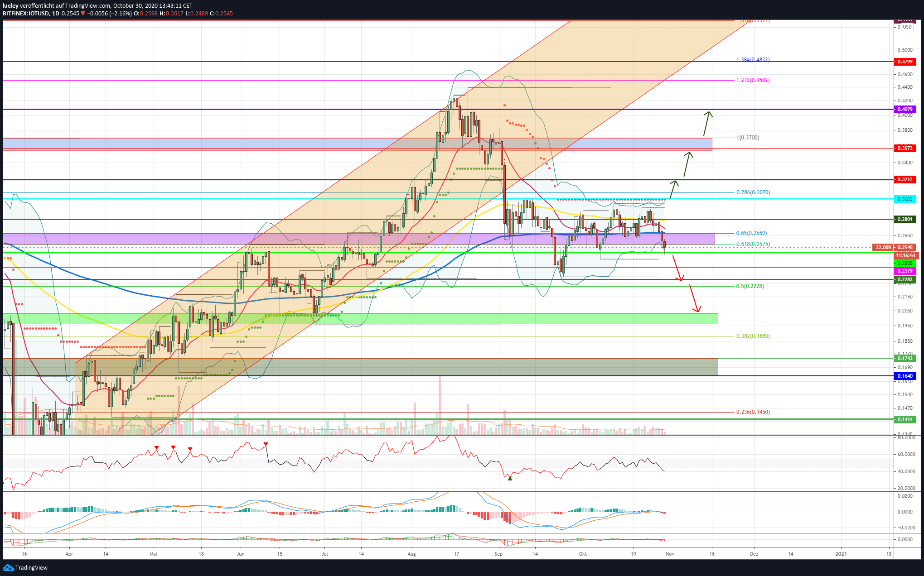Click the RSI 40.0000 axis value
Screen dimensions: 924x576
(906, 471)
